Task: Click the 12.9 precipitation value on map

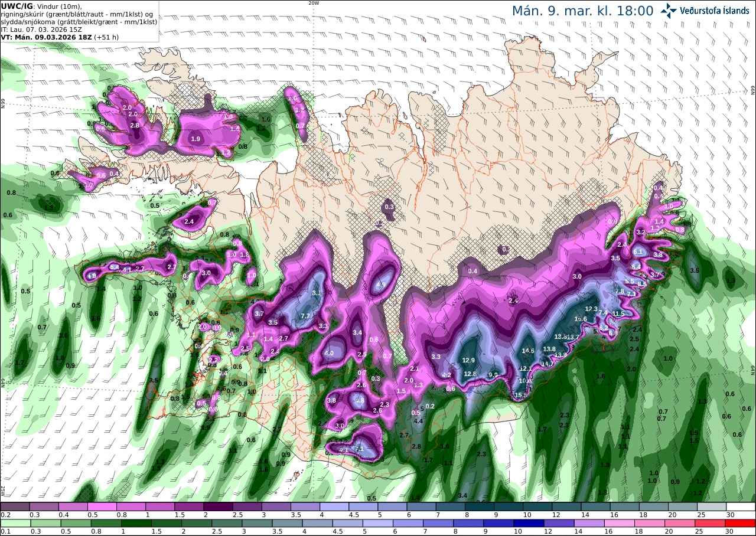Action: point(469,360)
